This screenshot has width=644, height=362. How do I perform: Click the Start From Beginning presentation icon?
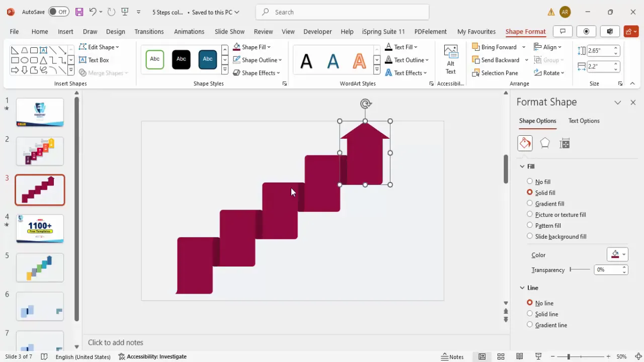pyautogui.click(x=125, y=12)
